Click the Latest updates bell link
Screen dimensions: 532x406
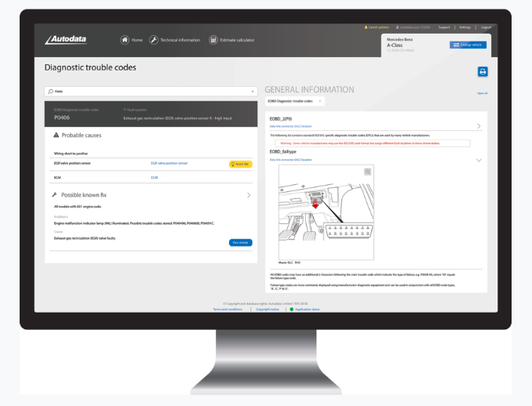click(377, 27)
